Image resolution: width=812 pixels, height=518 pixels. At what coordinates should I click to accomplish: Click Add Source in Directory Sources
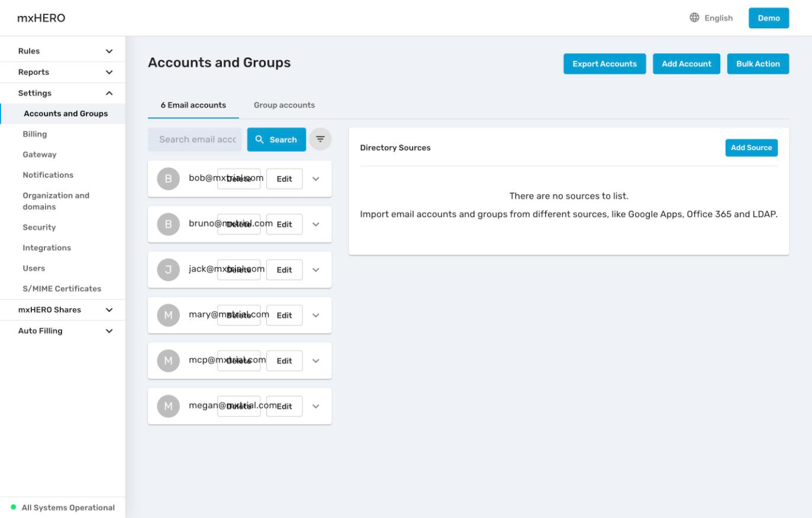coord(751,148)
